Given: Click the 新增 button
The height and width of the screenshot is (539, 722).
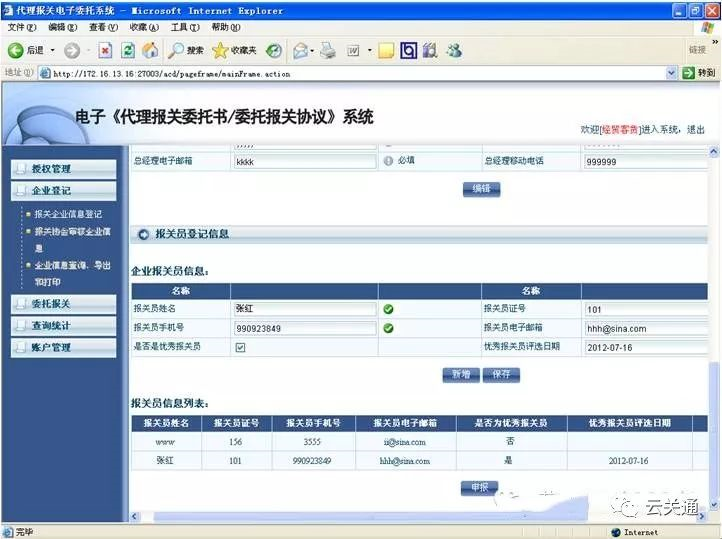Looking at the screenshot, I should 461,375.
